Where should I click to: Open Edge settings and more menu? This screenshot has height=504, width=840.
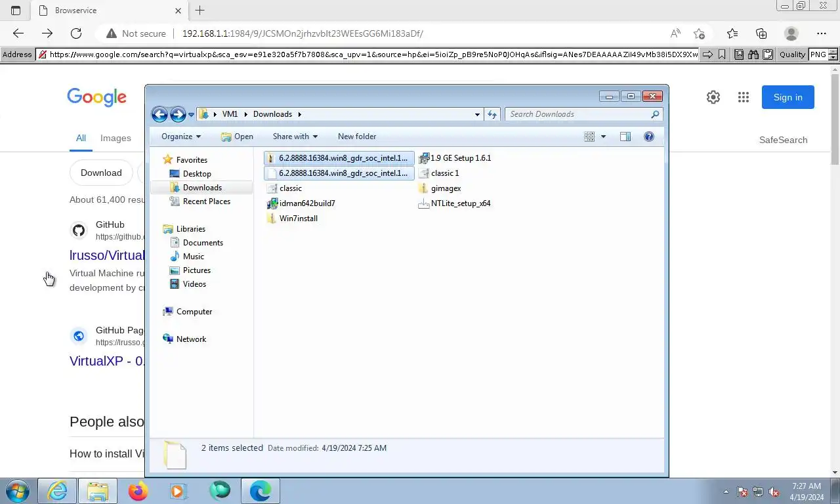click(x=822, y=33)
